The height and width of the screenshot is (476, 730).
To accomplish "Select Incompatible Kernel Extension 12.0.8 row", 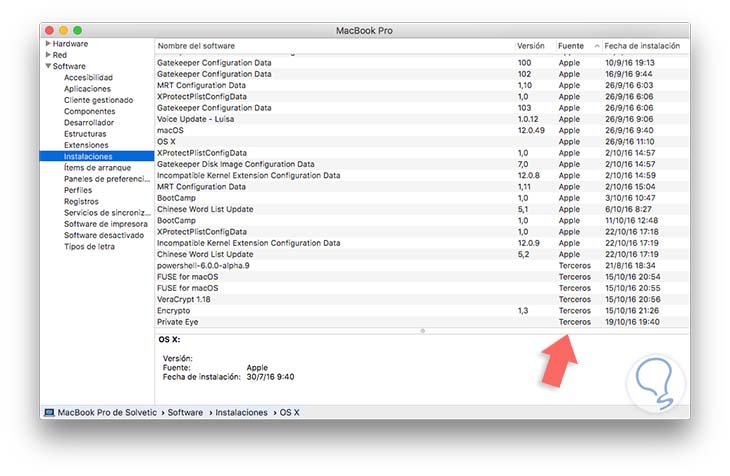I will tap(422, 175).
